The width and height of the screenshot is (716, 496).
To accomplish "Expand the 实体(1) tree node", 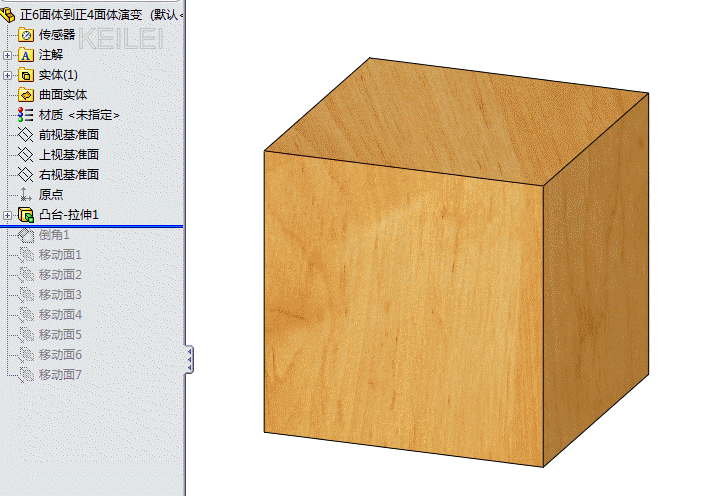I will pyautogui.click(x=7, y=75).
